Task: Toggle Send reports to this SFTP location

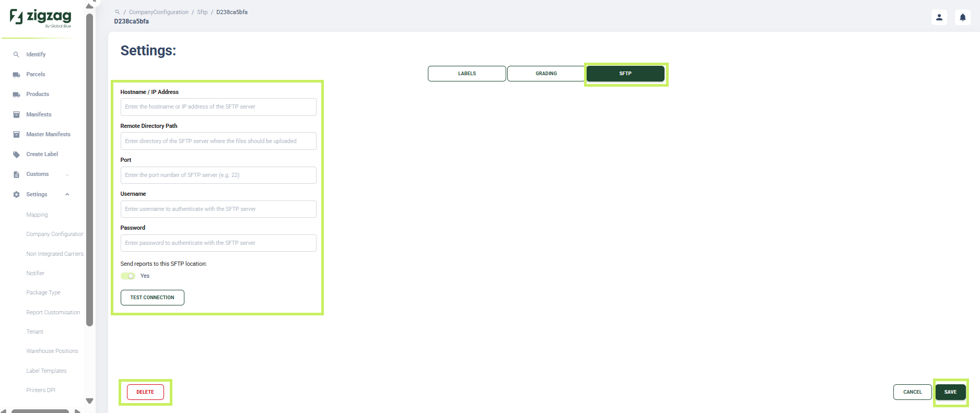Action: (x=128, y=276)
